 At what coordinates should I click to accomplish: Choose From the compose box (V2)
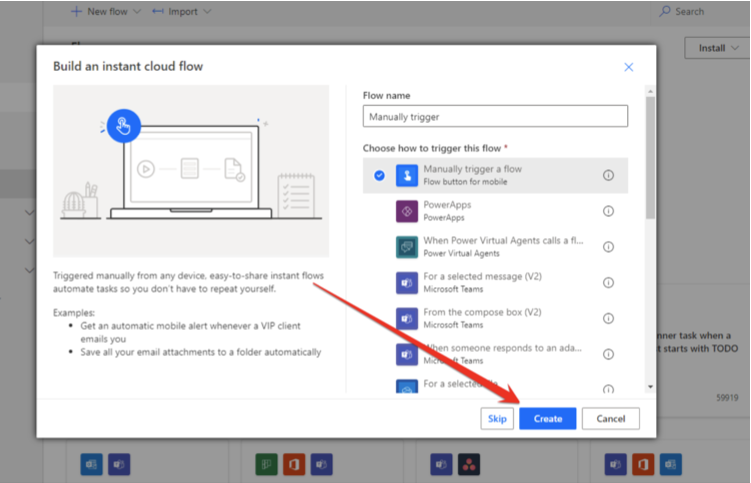tap(482, 312)
